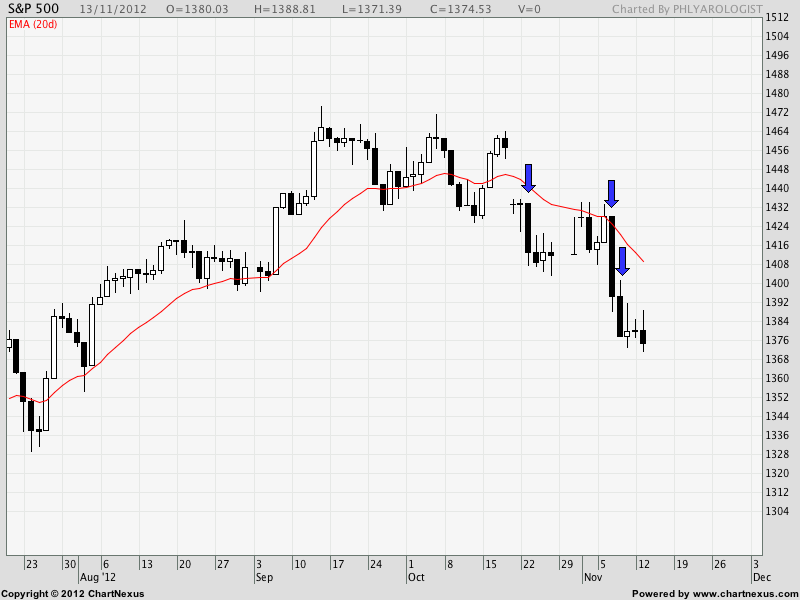Click the blue arrow above the October 22 candle
The height and width of the screenshot is (600, 800).
pyautogui.click(x=529, y=177)
